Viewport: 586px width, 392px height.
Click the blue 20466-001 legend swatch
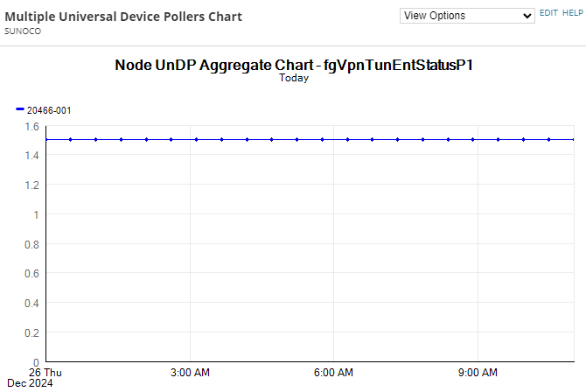(20, 109)
